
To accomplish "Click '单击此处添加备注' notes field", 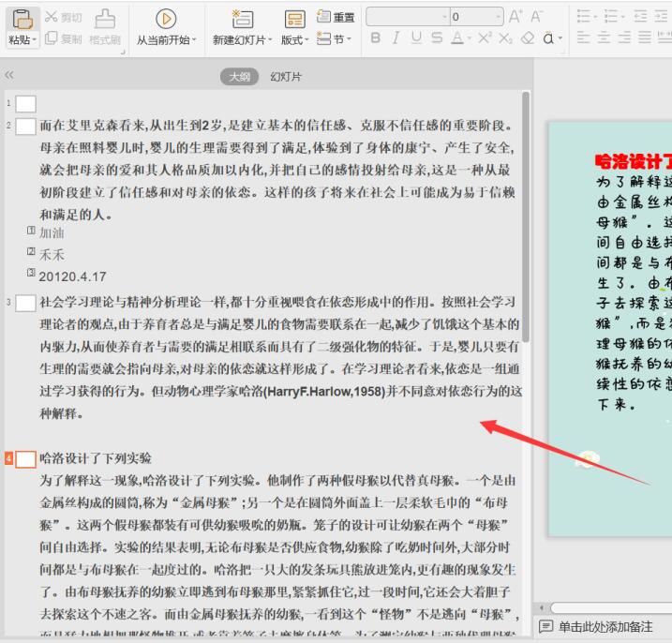I will pos(605,627).
